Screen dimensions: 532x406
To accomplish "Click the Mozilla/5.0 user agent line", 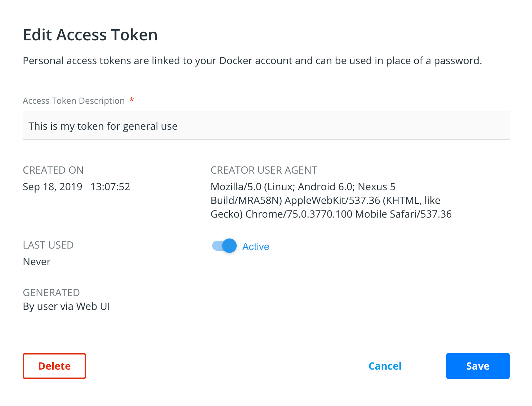I will (303, 187).
